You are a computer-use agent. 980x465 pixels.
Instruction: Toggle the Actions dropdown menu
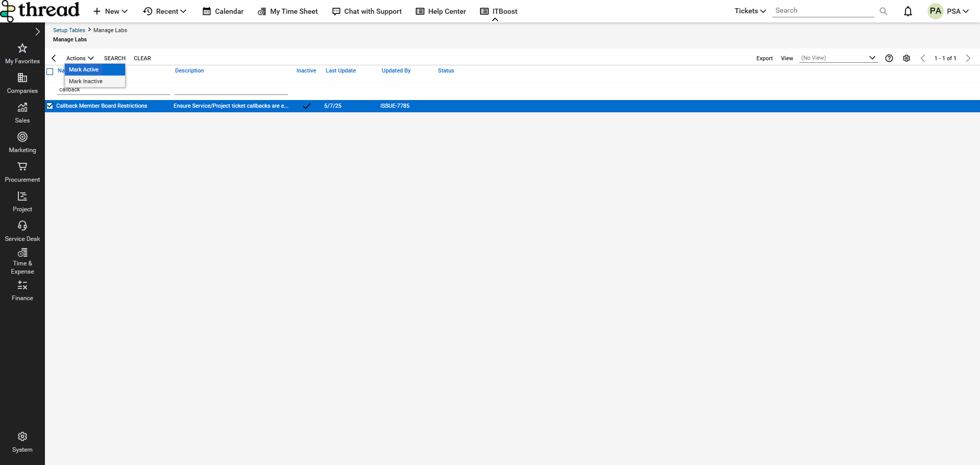(80, 58)
